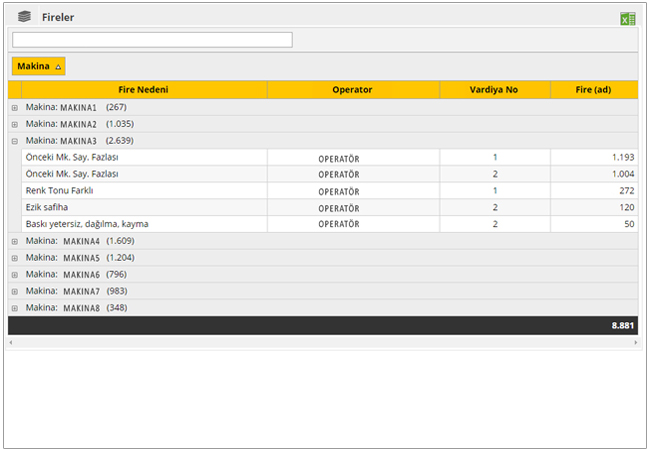This screenshot has width=650, height=451.
Task: Click the Makina grouping chip
Action: [39, 66]
